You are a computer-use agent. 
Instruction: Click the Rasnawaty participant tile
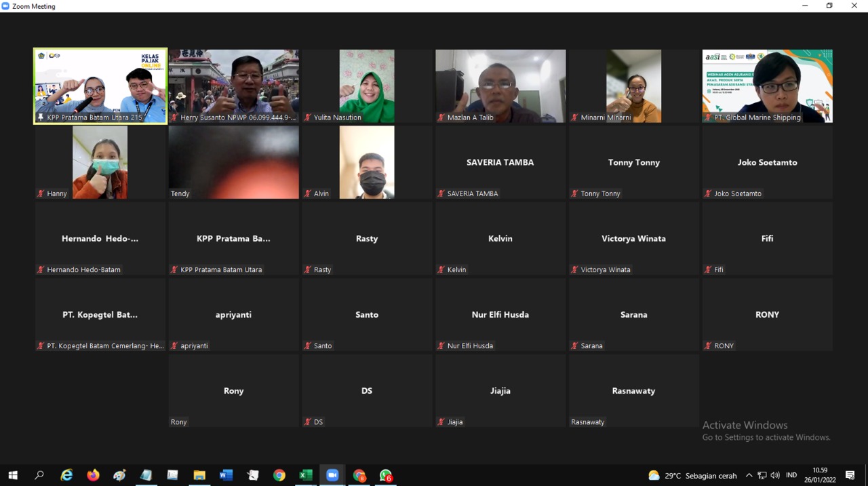click(633, 391)
